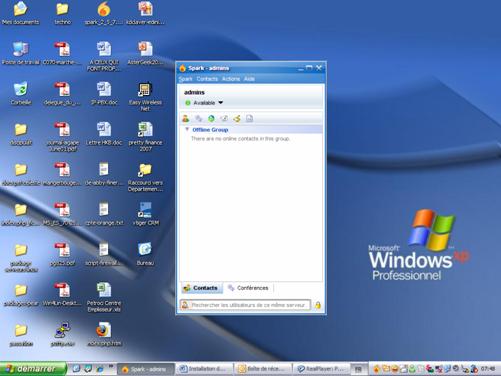
Task: Click the document icon in Spark toolbar
Action: point(249,118)
